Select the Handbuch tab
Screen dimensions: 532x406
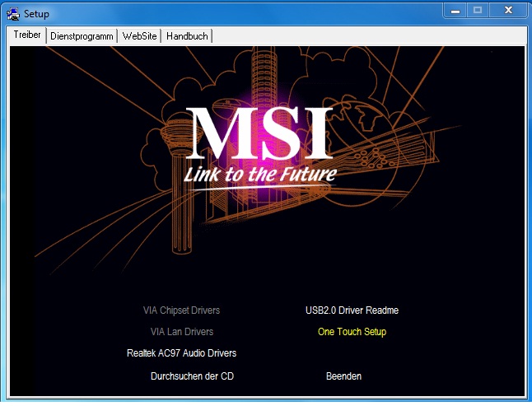click(187, 36)
